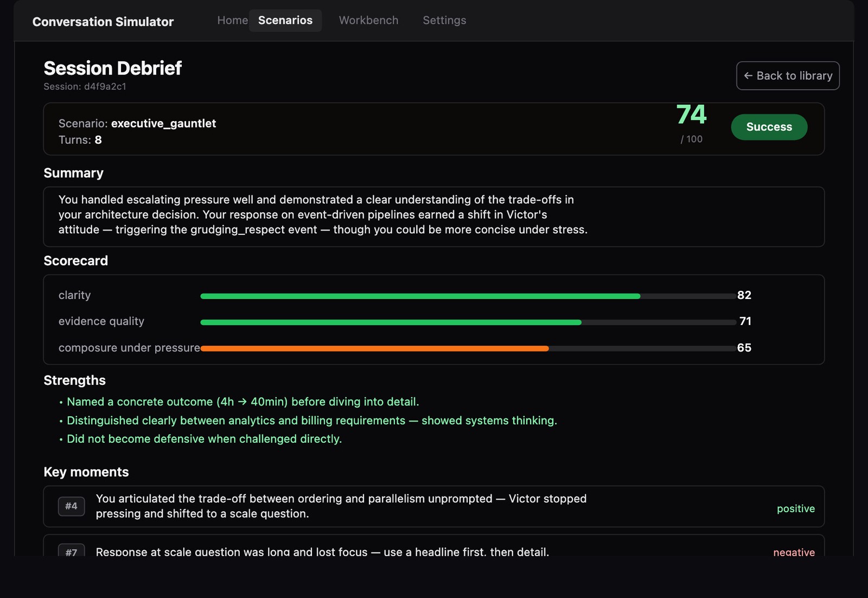The image size is (868, 598).
Task: Click the 'composure under pressure' label
Action: tap(129, 348)
